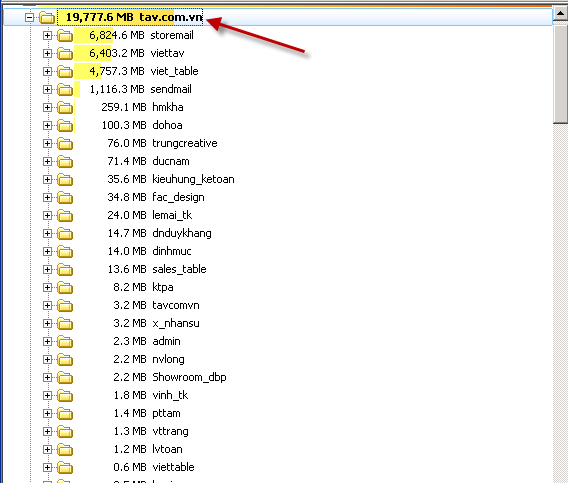Expand the fac_design folder node
This screenshot has width=568, height=483.
click(47, 197)
